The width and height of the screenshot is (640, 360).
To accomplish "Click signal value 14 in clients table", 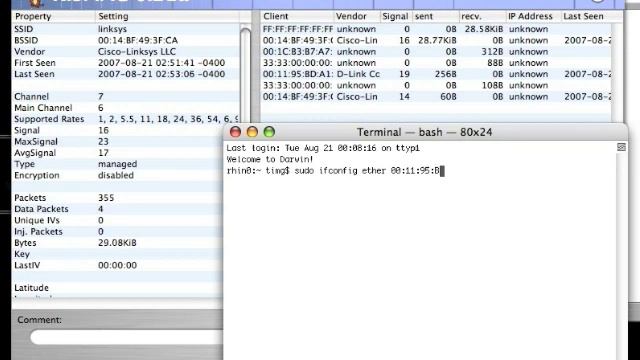I will (x=404, y=97).
